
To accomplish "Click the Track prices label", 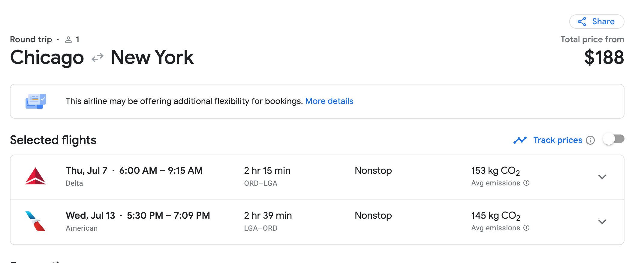I will tap(558, 140).
